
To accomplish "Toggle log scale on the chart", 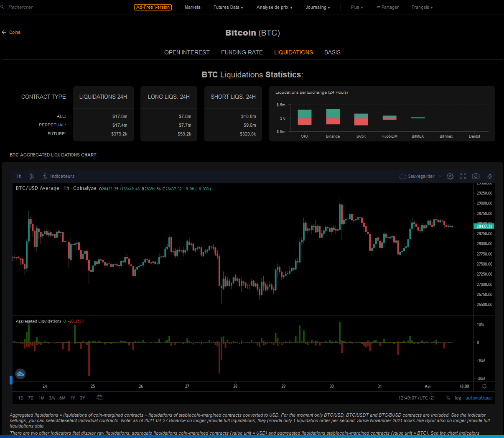I will coord(458,398).
